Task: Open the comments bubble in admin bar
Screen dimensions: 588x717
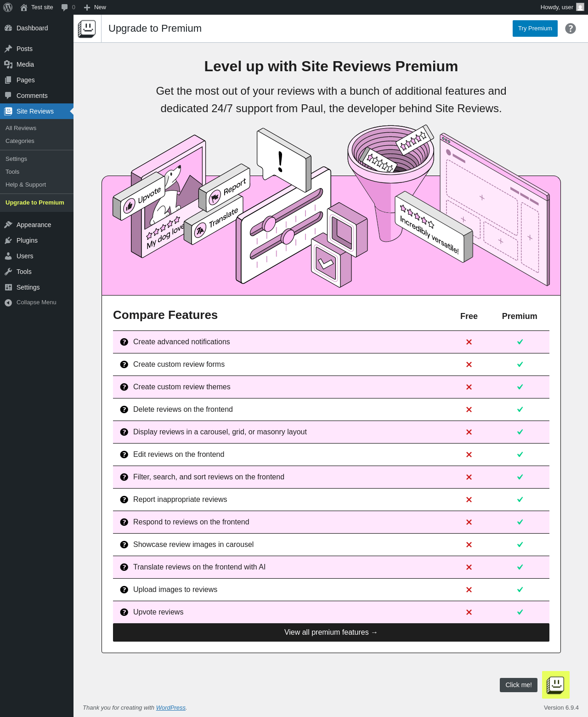Action: (65, 7)
